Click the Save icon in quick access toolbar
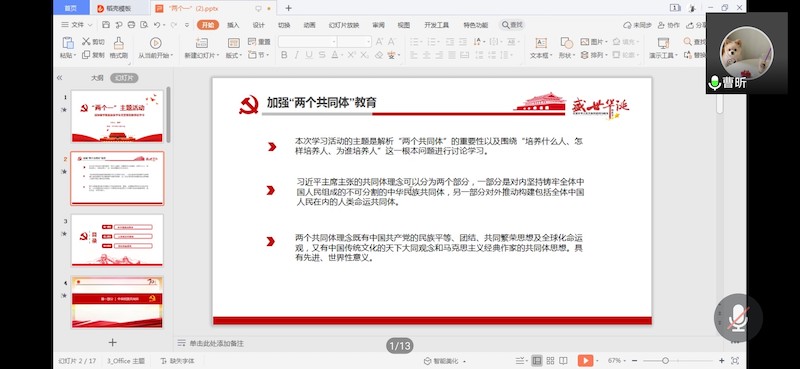This screenshot has height=369, width=800. 106,24
